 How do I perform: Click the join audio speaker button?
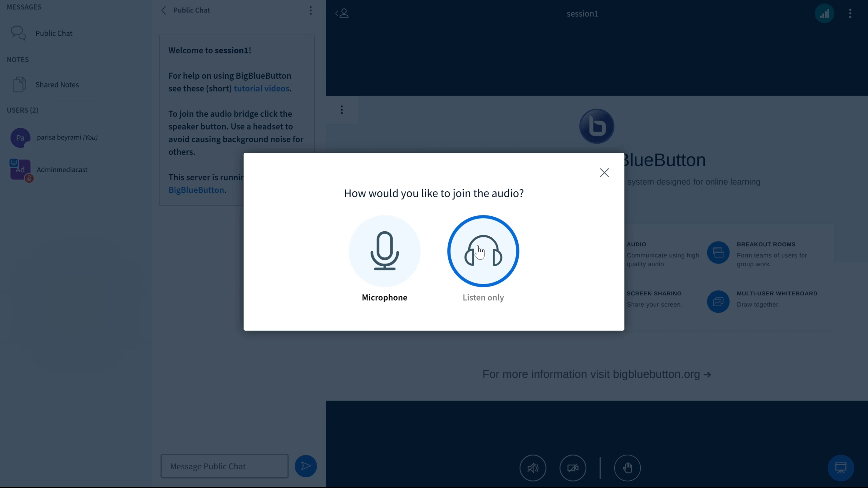pos(533,468)
